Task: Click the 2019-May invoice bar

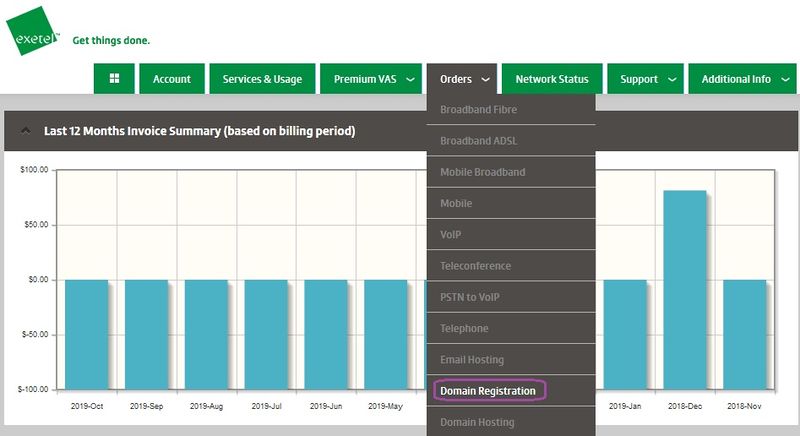Action: (x=386, y=335)
